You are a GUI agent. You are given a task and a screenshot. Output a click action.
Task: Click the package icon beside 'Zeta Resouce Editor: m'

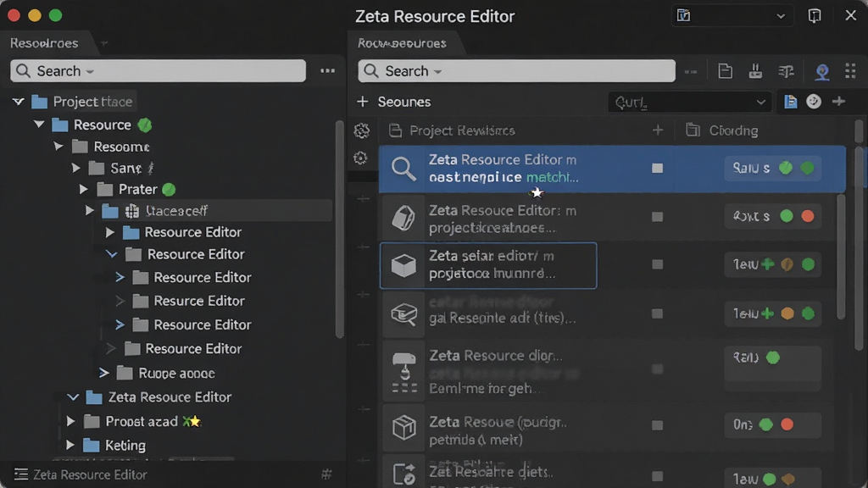coord(403,218)
